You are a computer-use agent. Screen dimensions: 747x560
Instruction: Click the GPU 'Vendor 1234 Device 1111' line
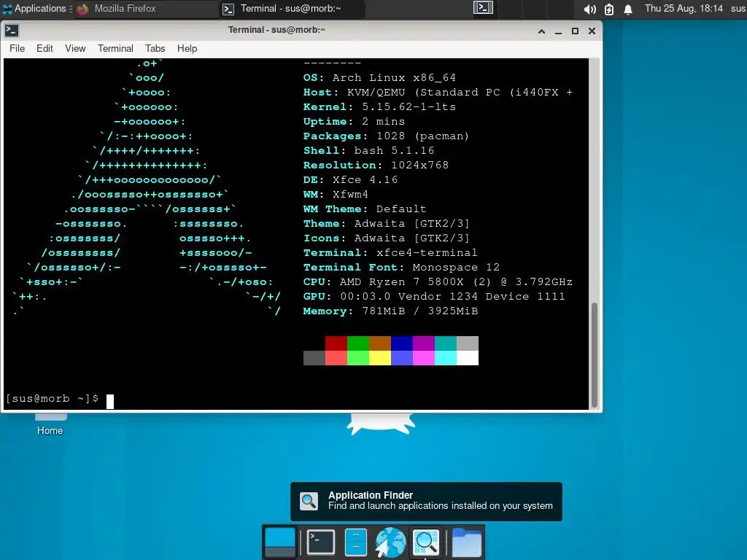pyautogui.click(x=434, y=296)
